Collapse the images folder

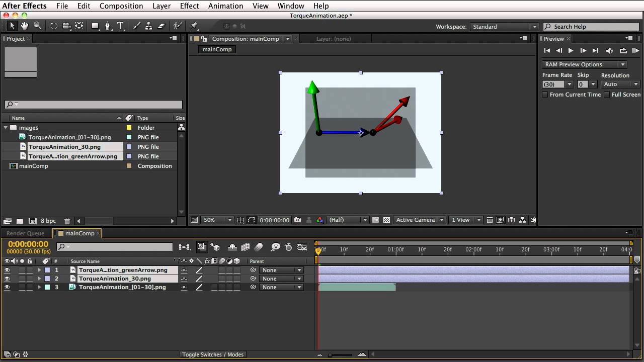click(x=6, y=127)
